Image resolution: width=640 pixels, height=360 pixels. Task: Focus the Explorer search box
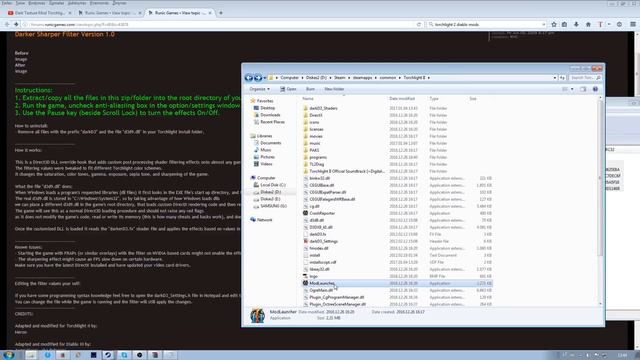coord(585,78)
